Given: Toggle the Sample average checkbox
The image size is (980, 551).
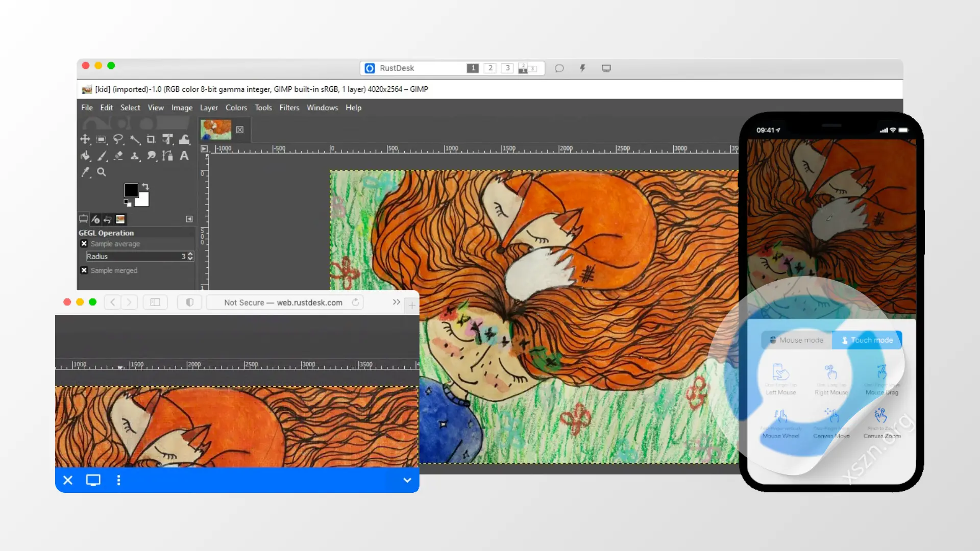Looking at the screenshot, I should tap(84, 244).
